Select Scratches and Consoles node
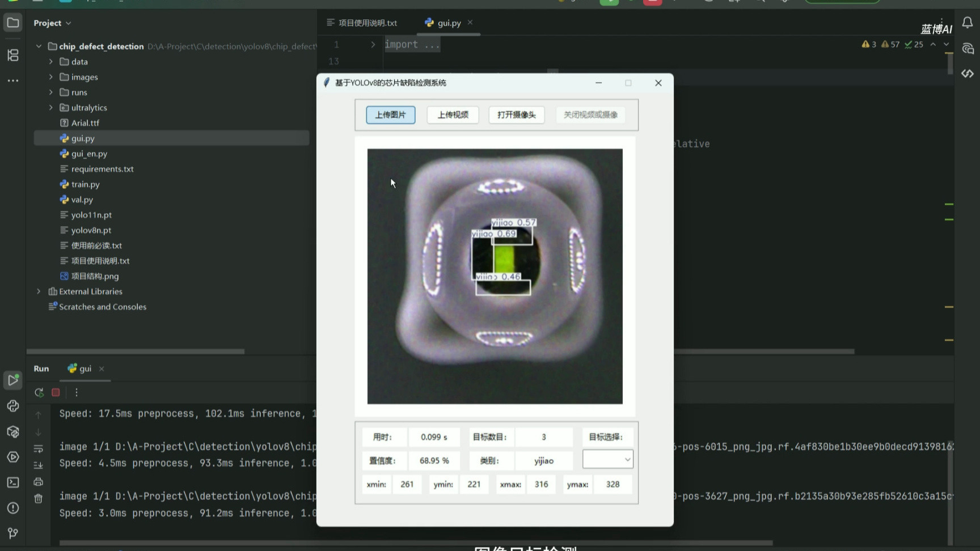 103,307
